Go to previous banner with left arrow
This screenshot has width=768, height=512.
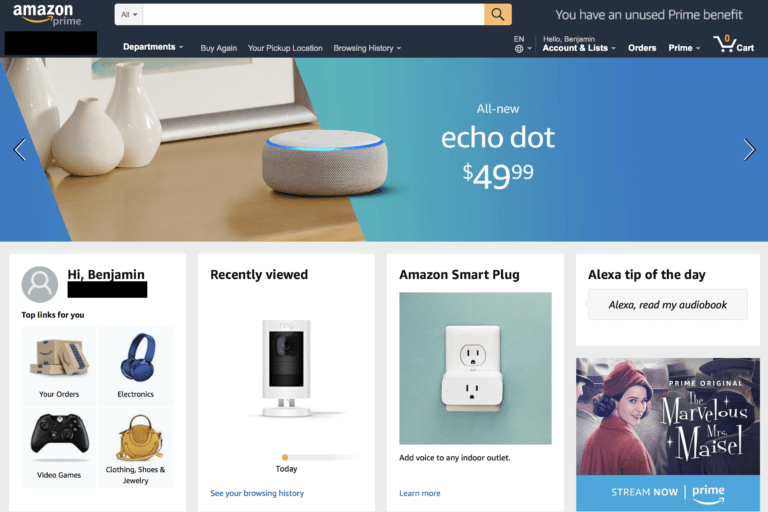[x=20, y=149]
